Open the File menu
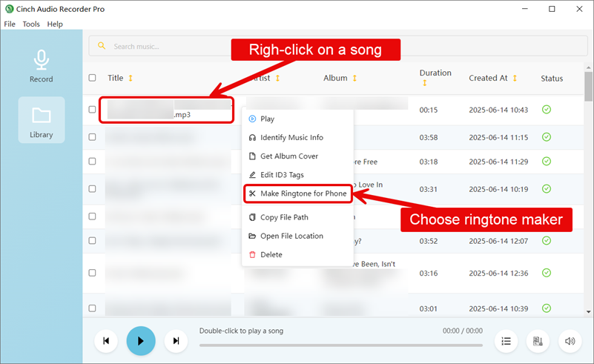 10,24
